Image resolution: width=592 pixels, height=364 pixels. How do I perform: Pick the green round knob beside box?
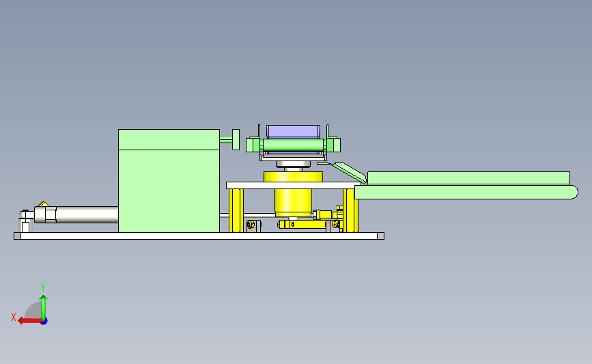pyautogui.click(x=236, y=139)
